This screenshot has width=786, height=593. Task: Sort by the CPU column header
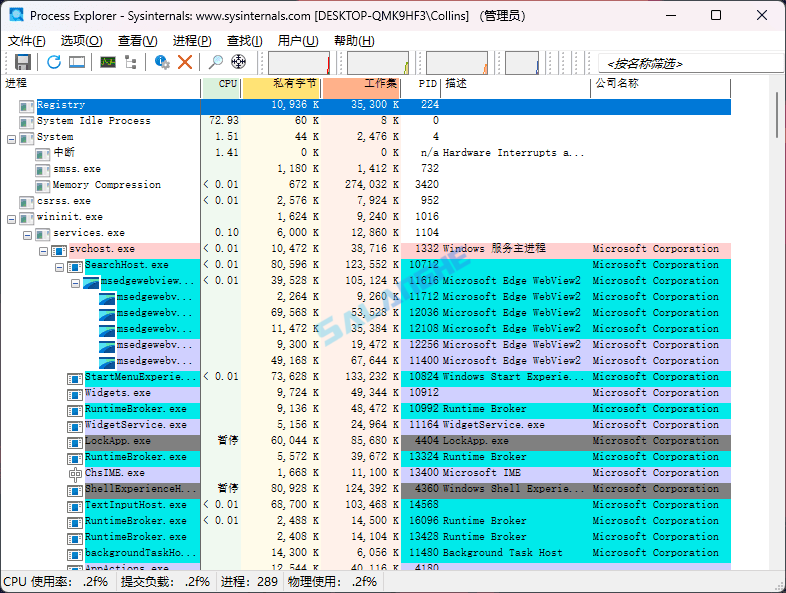point(222,88)
